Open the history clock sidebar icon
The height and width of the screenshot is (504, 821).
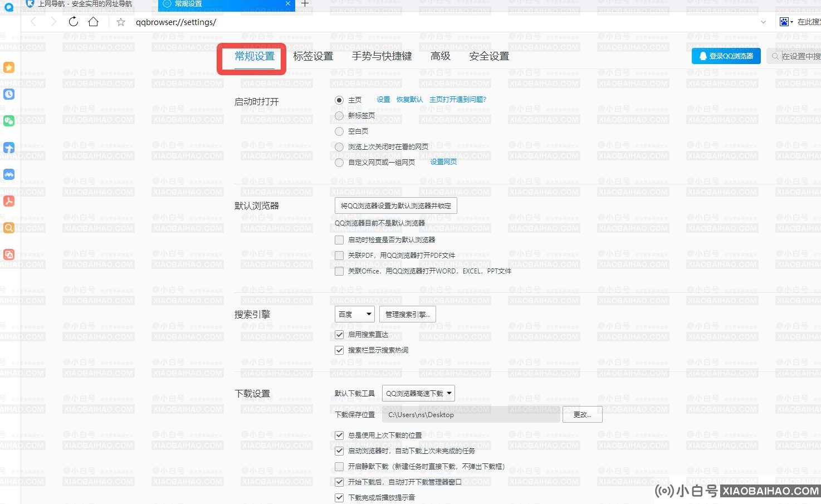9,94
